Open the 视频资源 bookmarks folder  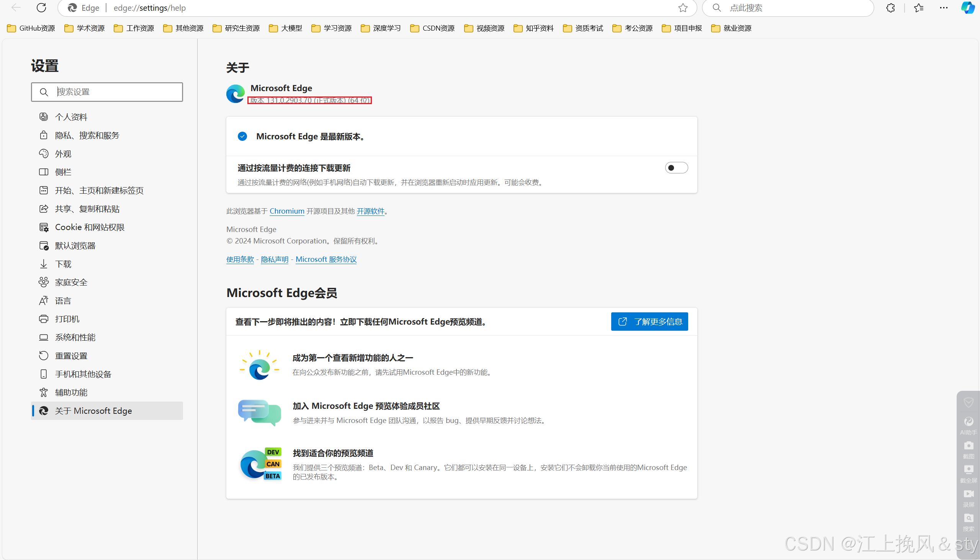click(484, 28)
